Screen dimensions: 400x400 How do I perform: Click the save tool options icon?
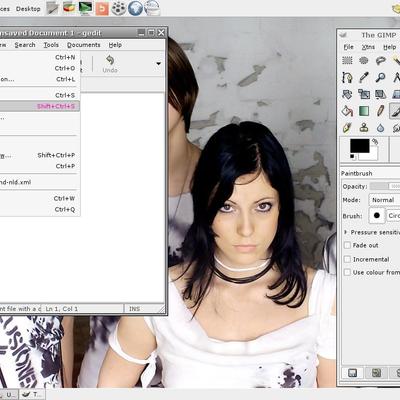coord(352,373)
